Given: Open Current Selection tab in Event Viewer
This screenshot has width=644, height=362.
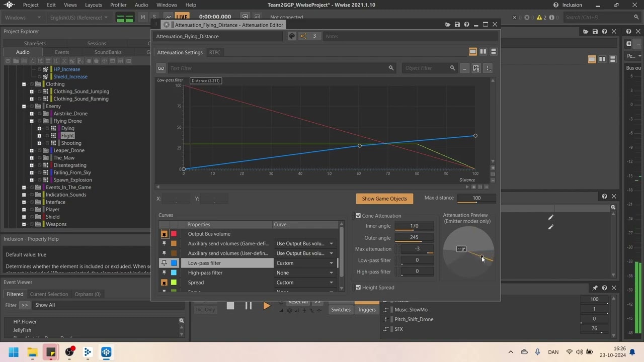Looking at the screenshot, I should coord(49,294).
